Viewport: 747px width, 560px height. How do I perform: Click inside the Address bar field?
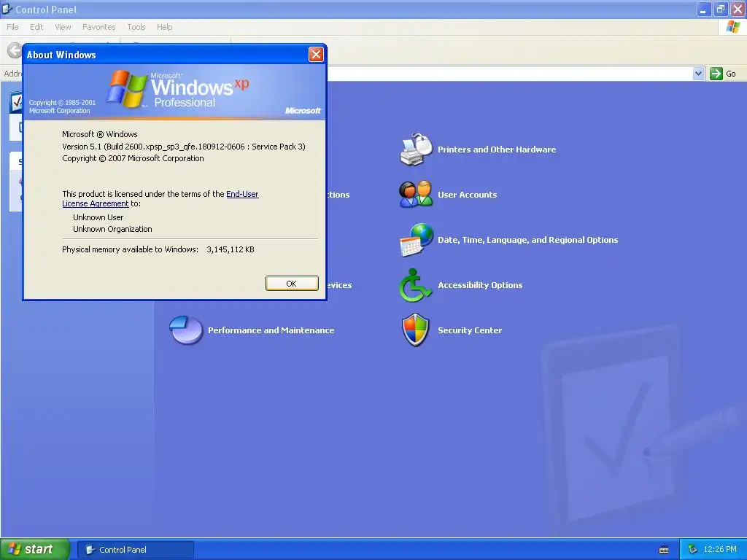click(509, 74)
